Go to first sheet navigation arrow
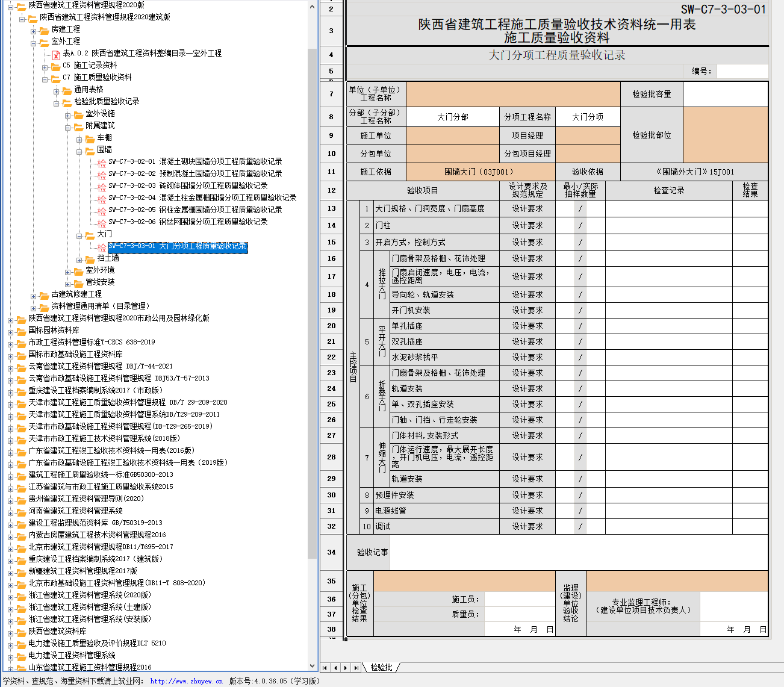 click(x=325, y=668)
